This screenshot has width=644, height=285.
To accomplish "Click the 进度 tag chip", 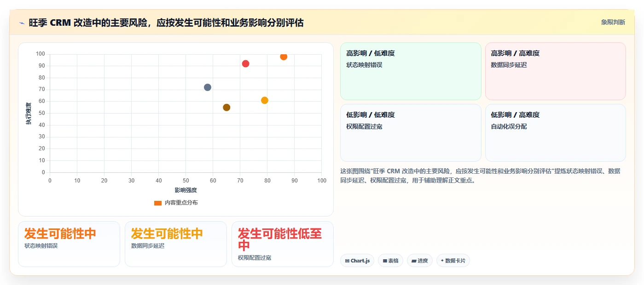I will (x=420, y=261).
